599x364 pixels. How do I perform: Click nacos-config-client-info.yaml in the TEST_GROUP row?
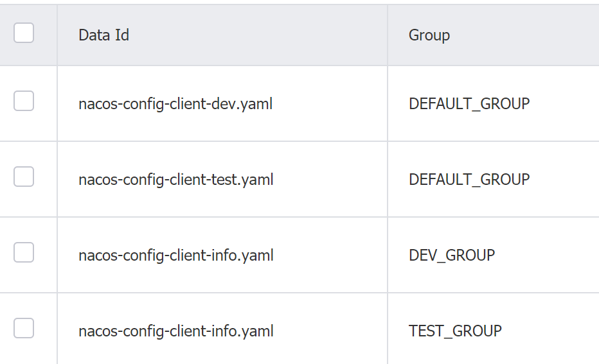pos(176,331)
